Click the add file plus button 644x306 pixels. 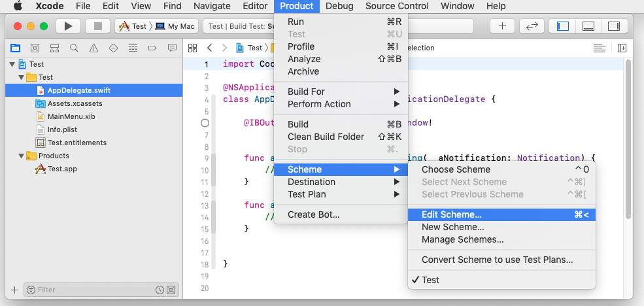15,290
